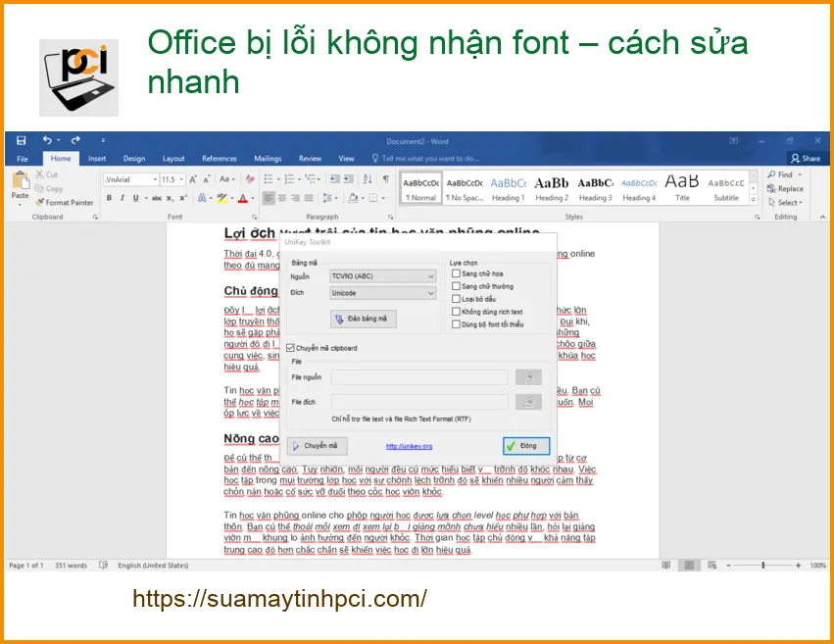Apply subscript formatting

170,198
